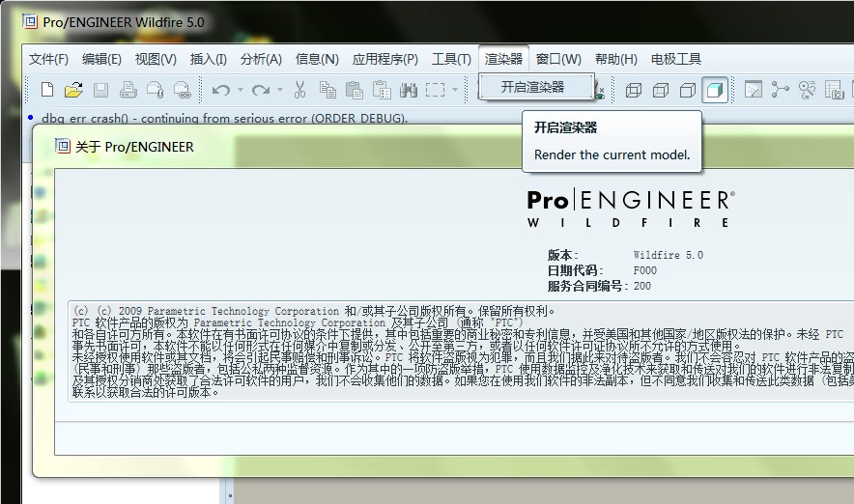The image size is (854, 504).
Task: Open a file using the yellow folder icon
Action: (x=73, y=89)
